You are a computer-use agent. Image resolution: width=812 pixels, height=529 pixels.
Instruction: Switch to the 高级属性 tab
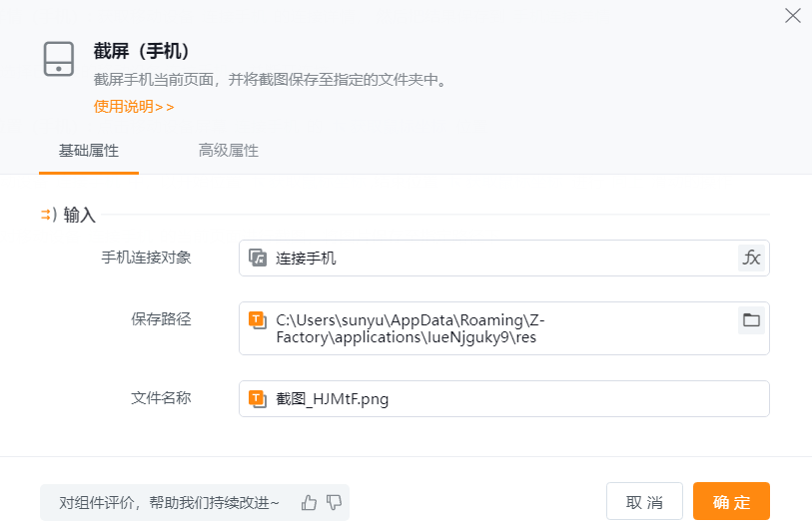(x=229, y=151)
